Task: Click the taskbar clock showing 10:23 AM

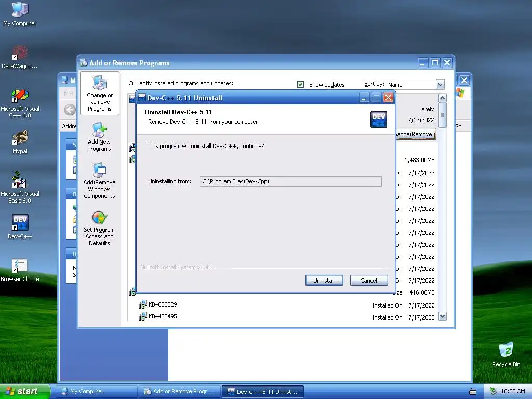Action: [513, 391]
